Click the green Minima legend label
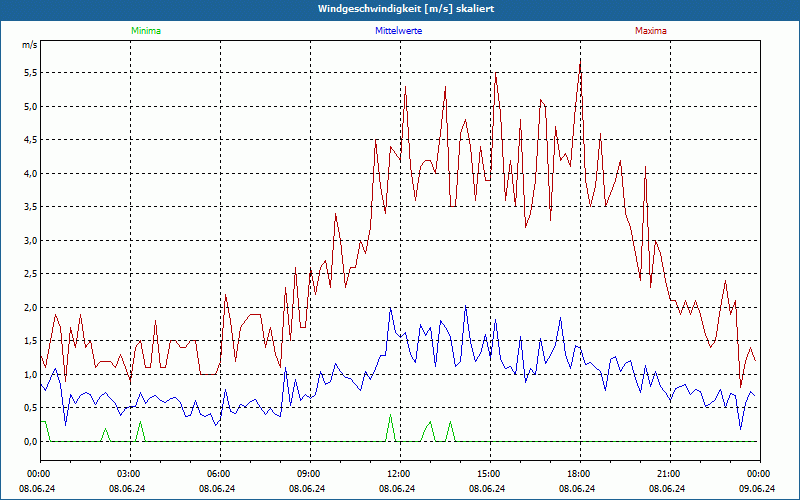The height and width of the screenshot is (500, 800). coord(145,31)
